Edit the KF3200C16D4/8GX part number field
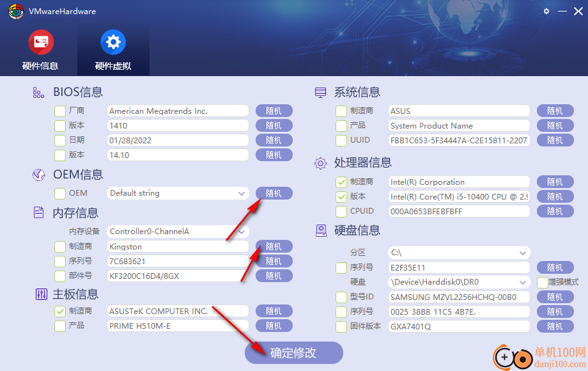The width and height of the screenshot is (588, 371). tap(178, 276)
